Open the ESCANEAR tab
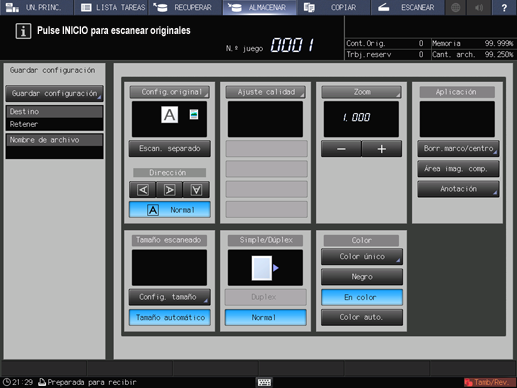The height and width of the screenshot is (388, 517). [407, 7]
